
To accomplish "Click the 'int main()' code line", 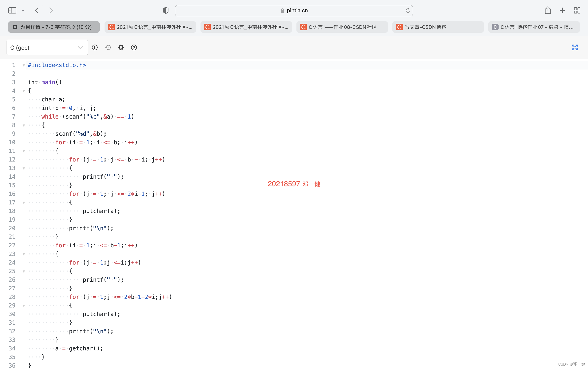I will (45, 82).
